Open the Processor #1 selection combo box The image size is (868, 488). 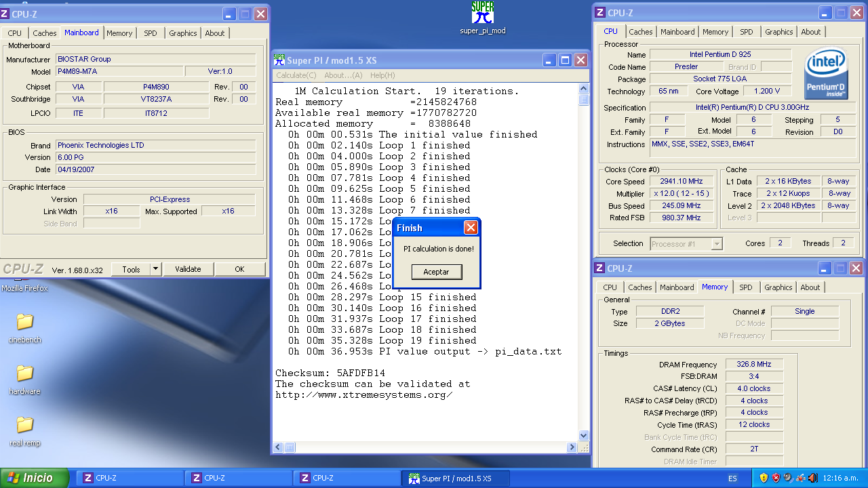pyautogui.click(x=686, y=243)
